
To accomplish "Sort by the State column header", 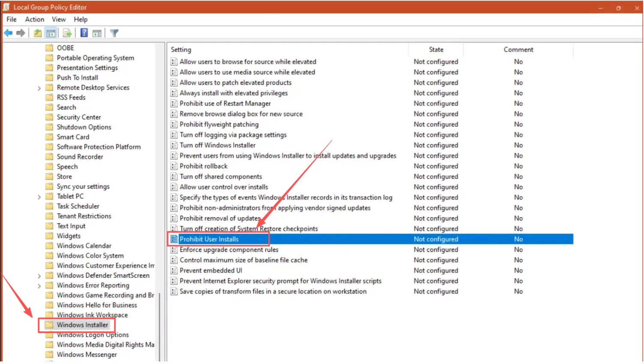I will 436,50.
